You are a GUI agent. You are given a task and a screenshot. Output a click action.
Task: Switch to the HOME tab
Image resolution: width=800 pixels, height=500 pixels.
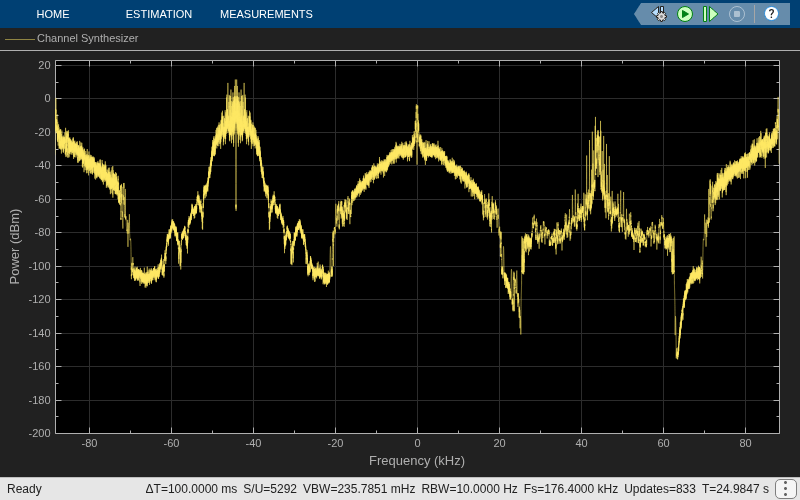tap(53, 14)
